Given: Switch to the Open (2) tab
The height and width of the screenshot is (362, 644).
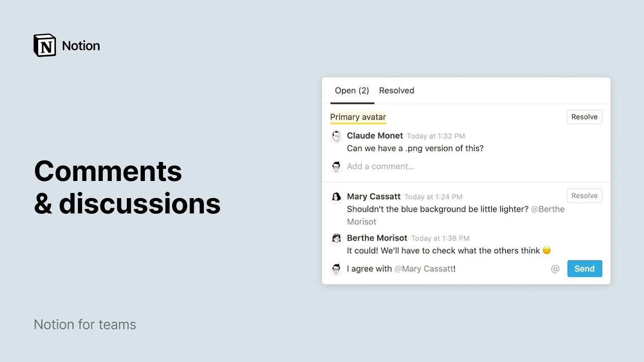Looking at the screenshot, I should click(352, 90).
